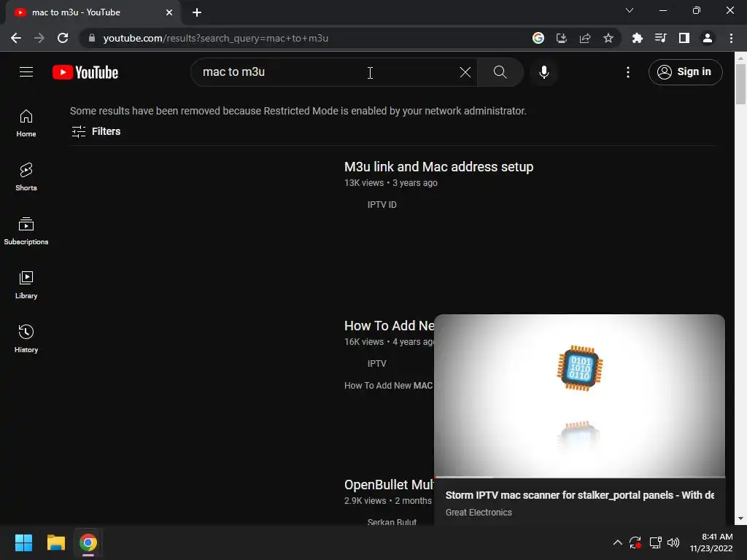Open Shorts in the sidebar
Viewport: 747px width, 560px height.
[x=26, y=177]
